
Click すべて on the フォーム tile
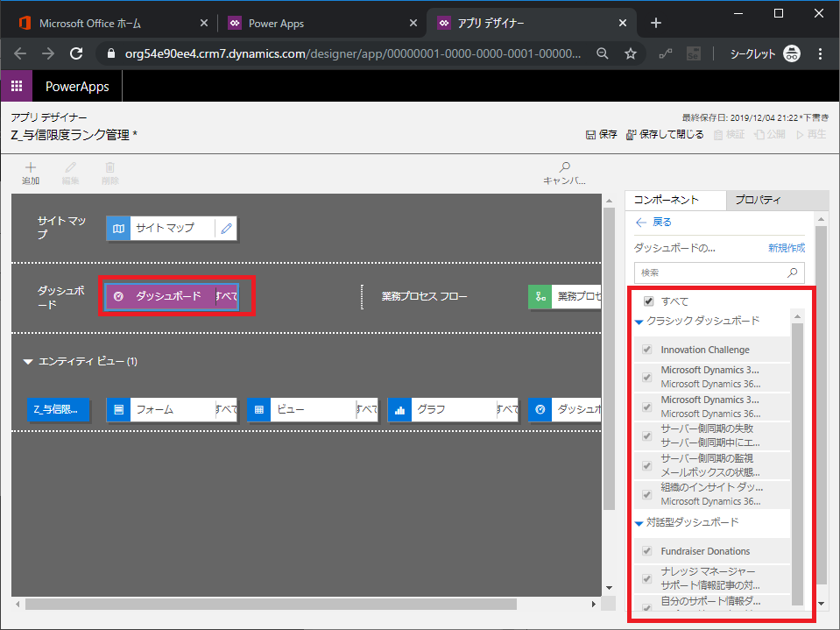(x=227, y=410)
